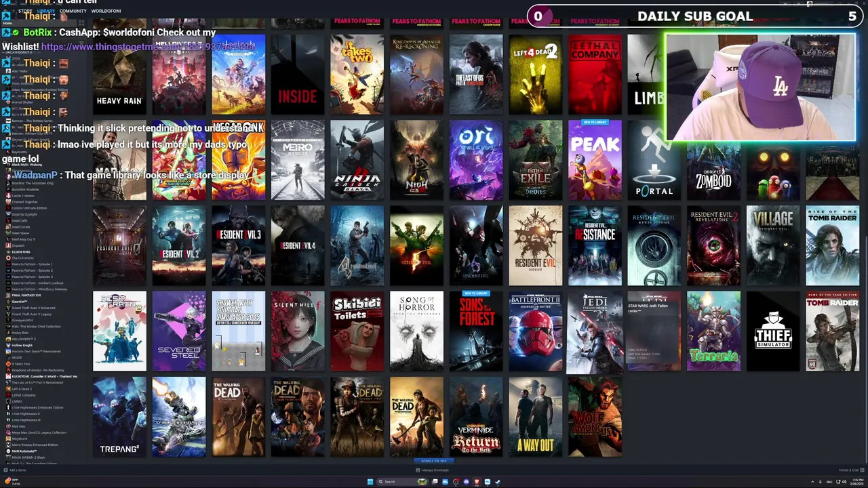Open the Portal game cover
This screenshot has height=488, width=868.
tap(654, 160)
